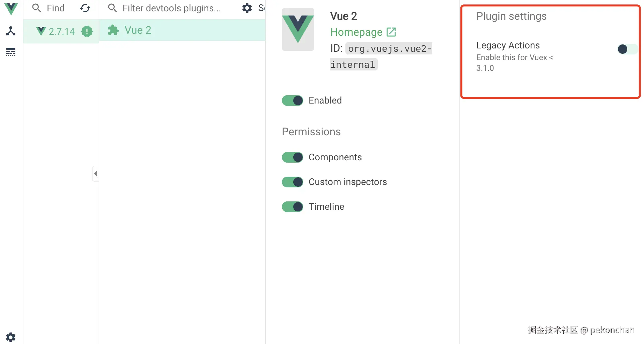Click the Find apps search field
Image resolution: width=644 pixels, height=344 pixels.
[x=56, y=8]
